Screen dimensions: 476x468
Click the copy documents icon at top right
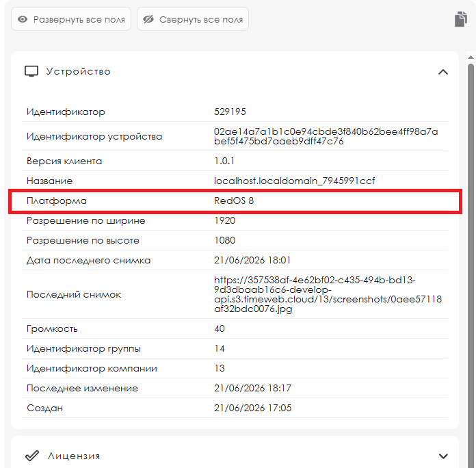pos(461,19)
